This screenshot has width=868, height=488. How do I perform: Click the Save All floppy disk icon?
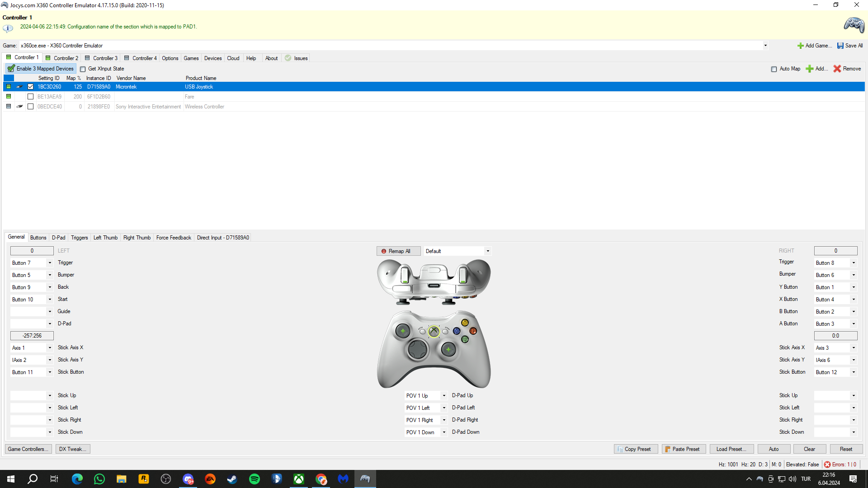[840, 46]
